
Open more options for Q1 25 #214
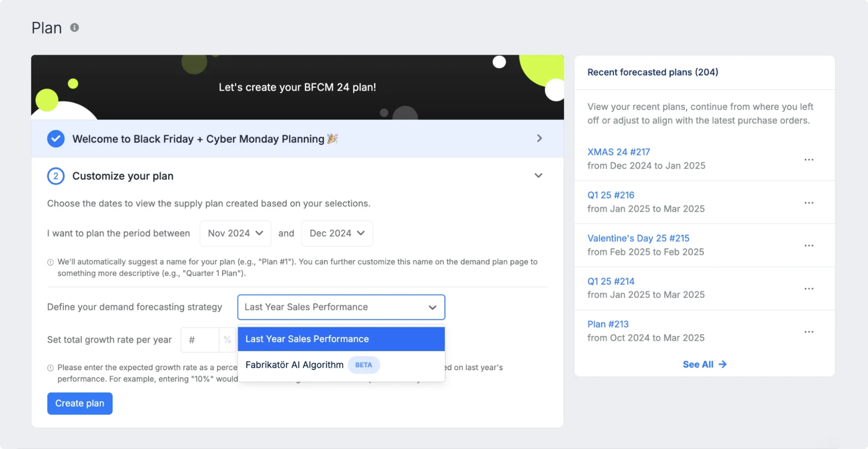809,289
